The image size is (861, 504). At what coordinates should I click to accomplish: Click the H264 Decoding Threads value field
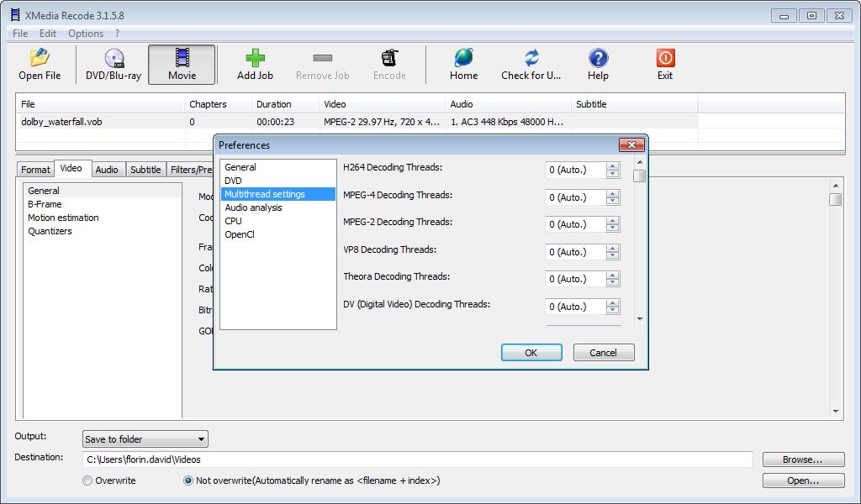point(575,170)
